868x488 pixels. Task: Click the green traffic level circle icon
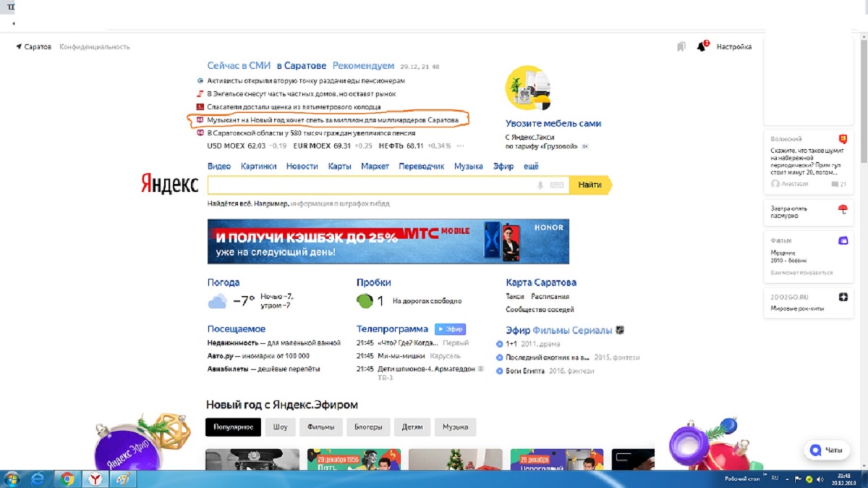tap(365, 300)
